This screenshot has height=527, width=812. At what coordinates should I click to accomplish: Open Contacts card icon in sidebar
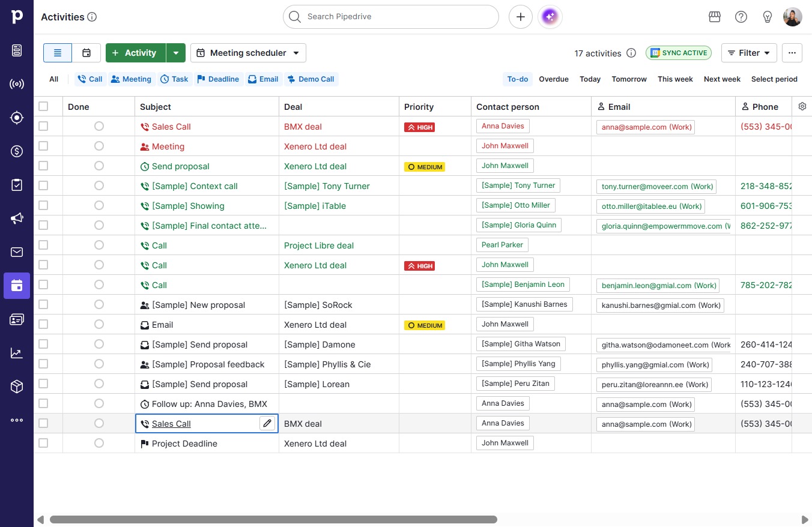[x=17, y=319]
